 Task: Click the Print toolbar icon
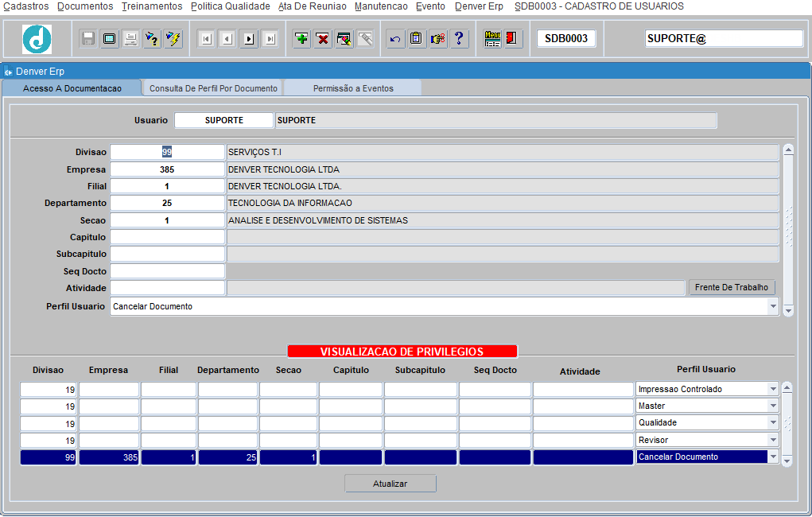point(130,39)
